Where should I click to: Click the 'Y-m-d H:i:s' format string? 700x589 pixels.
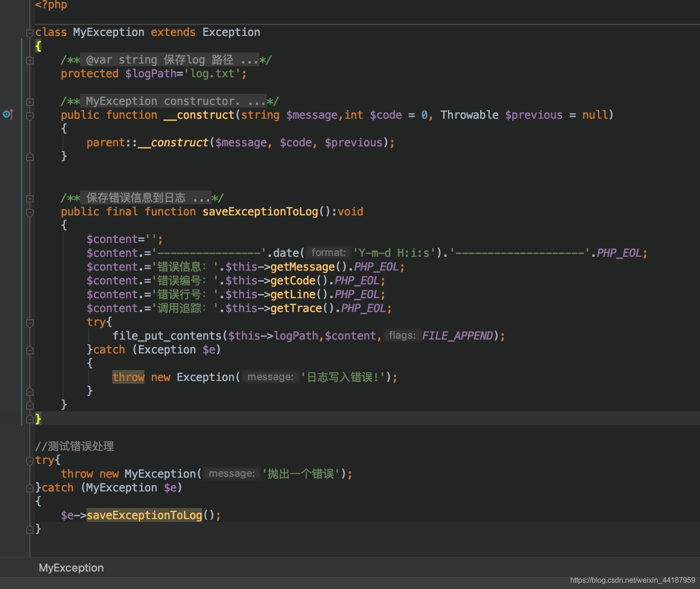coord(394,253)
